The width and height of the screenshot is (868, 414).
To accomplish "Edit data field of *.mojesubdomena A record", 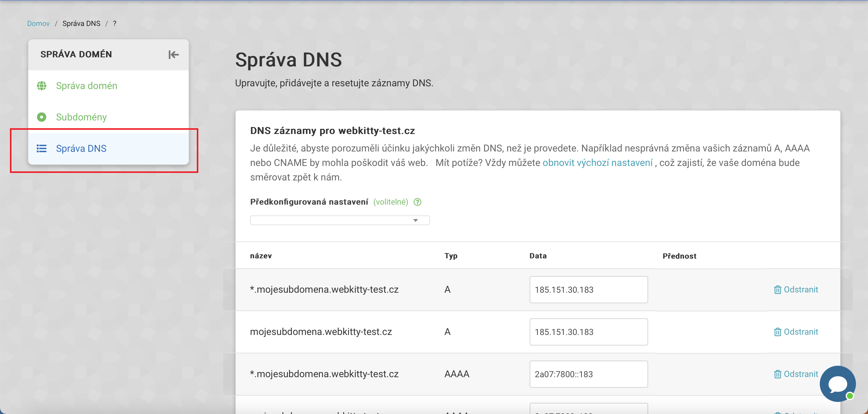I will 588,289.
